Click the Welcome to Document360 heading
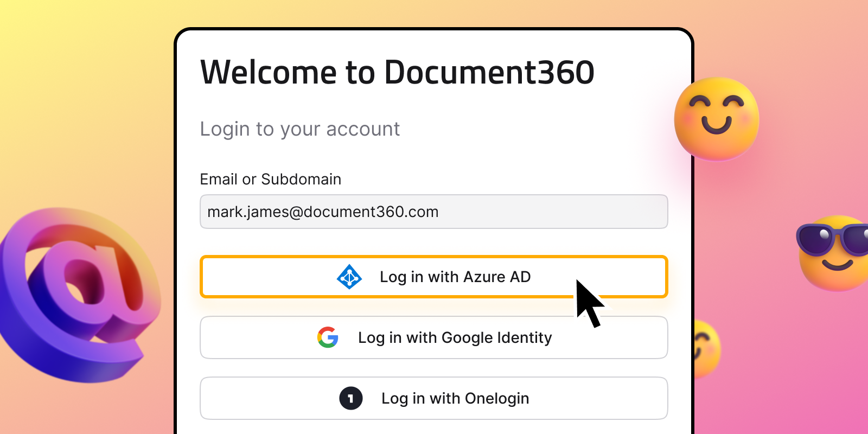The height and width of the screenshot is (434, 868). (397, 72)
